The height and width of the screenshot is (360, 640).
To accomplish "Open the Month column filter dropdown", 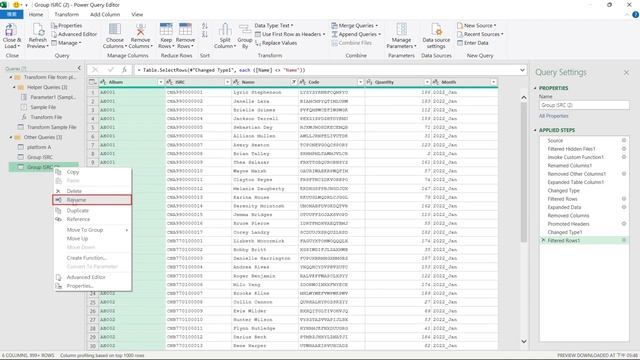I will pyautogui.click(x=493, y=82).
